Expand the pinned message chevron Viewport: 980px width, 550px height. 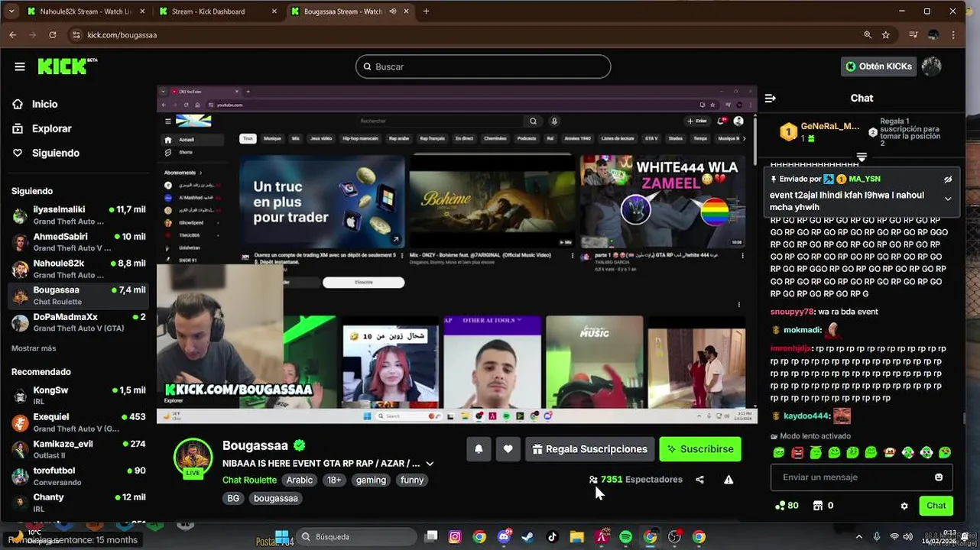pos(948,199)
